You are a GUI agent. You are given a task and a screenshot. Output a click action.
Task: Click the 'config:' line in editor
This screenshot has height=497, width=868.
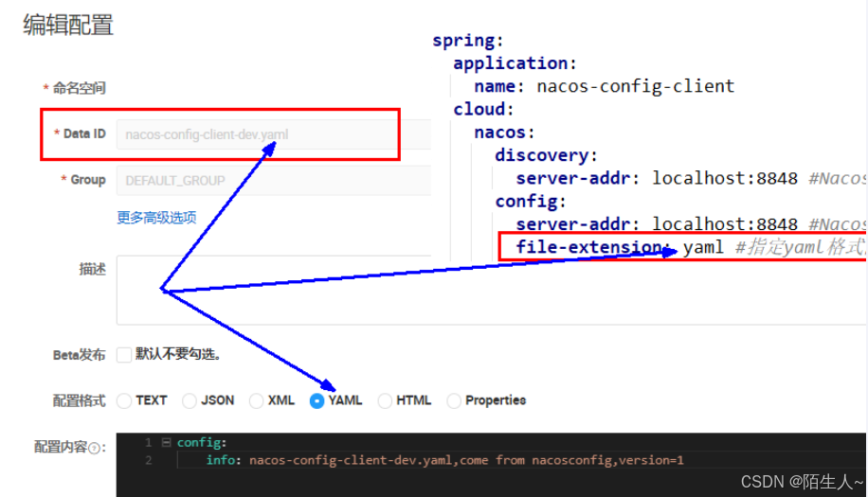tap(202, 442)
